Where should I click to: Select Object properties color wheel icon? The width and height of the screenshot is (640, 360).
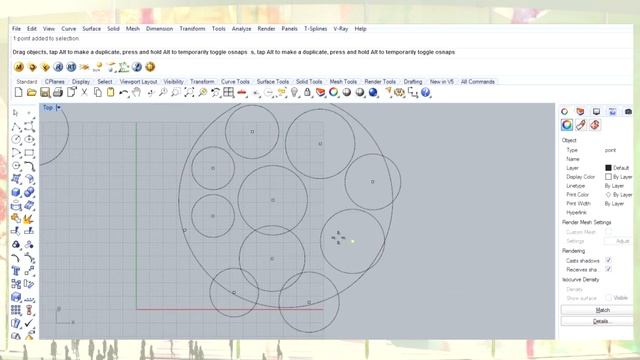tap(567, 125)
